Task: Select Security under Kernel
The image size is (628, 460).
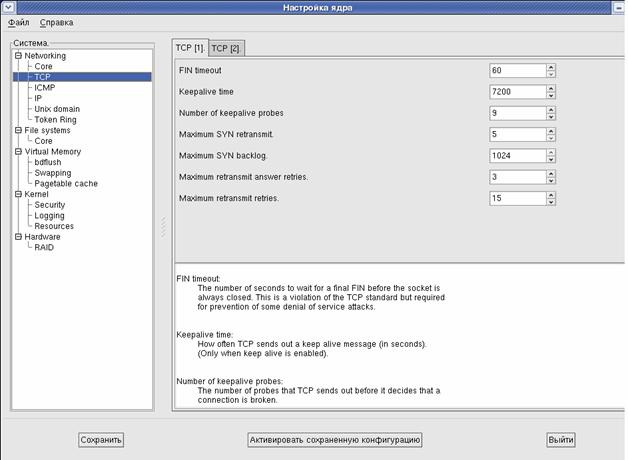Action: pos(50,205)
